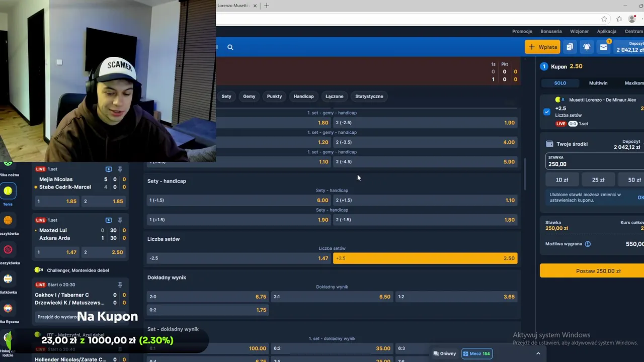Click the browser favorites star icon
This screenshot has height=362, width=644.
[604, 19]
